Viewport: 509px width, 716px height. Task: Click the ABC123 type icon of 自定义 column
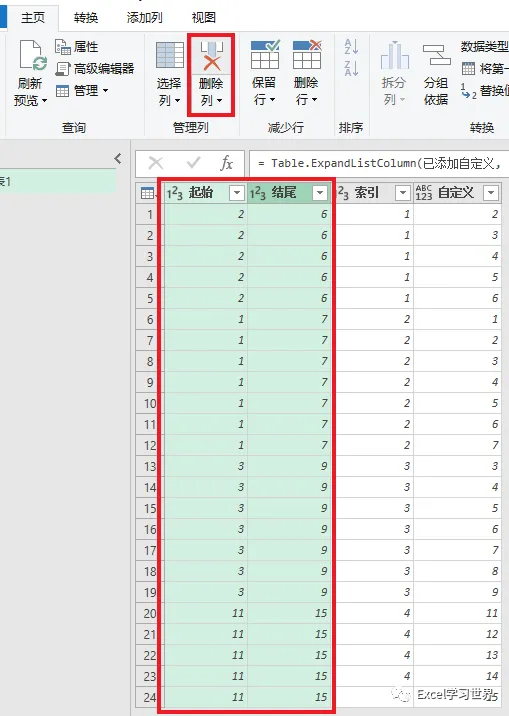pyautogui.click(x=424, y=193)
